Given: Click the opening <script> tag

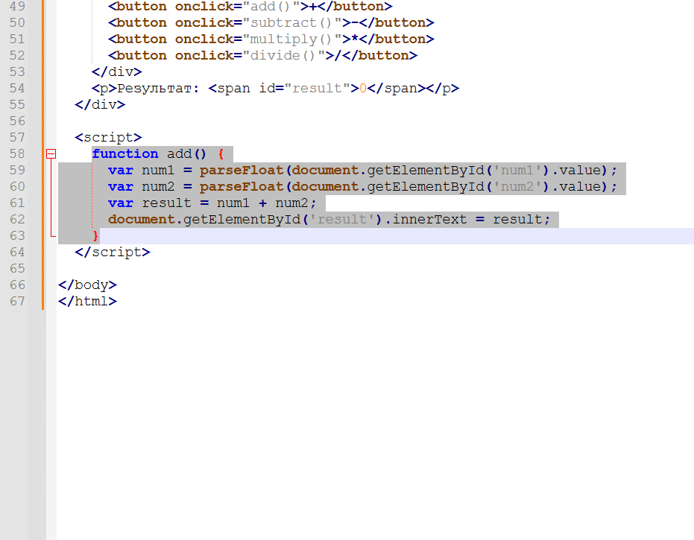Looking at the screenshot, I should click(108, 137).
